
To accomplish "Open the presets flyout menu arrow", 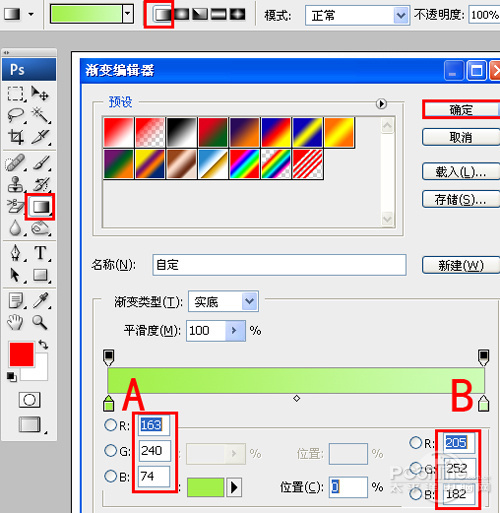I will (x=381, y=104).
